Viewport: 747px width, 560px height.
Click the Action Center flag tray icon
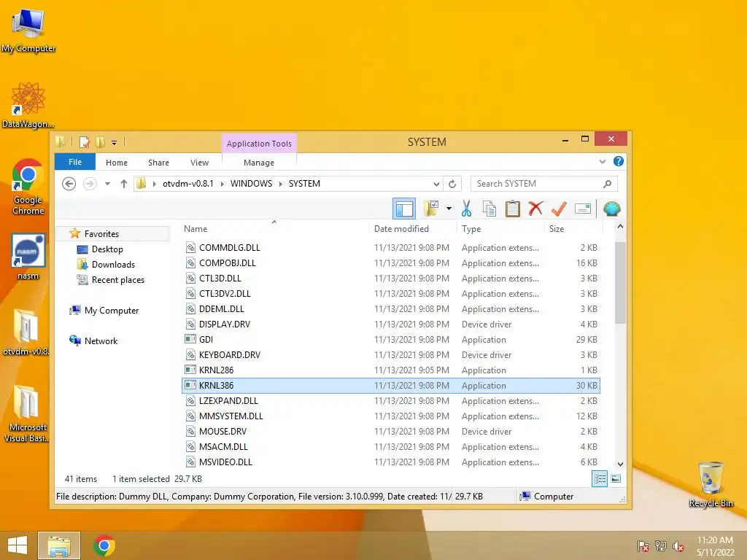(643, 546)
